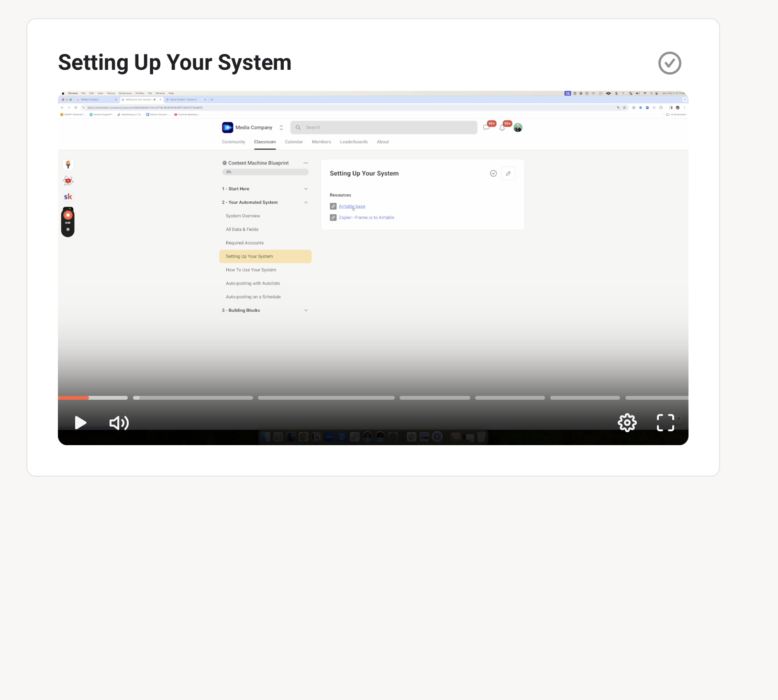Collapse the "2 - Your Automated System" section
The height and width of the screenshot is (700, 778).
tap(306, 202)
